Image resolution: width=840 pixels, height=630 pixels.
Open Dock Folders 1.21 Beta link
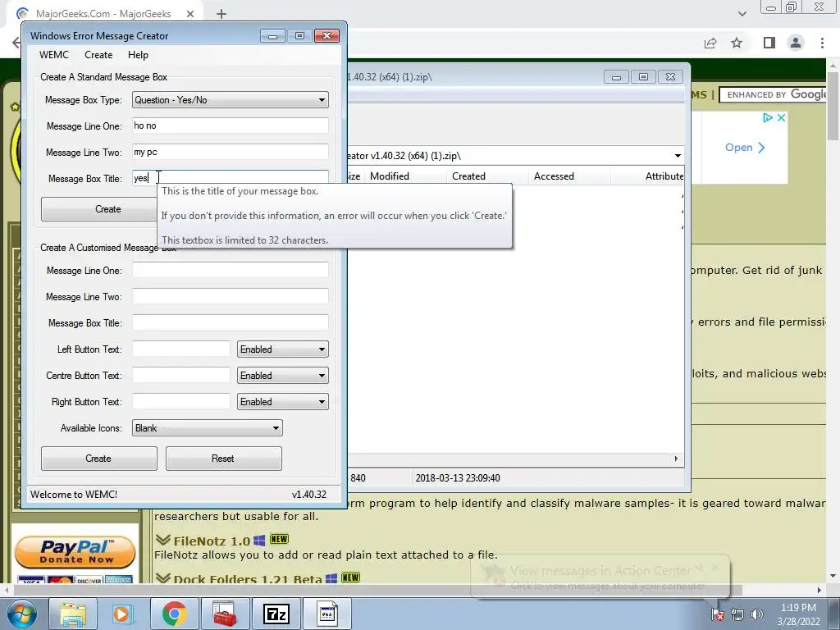[x=248, y=579]
